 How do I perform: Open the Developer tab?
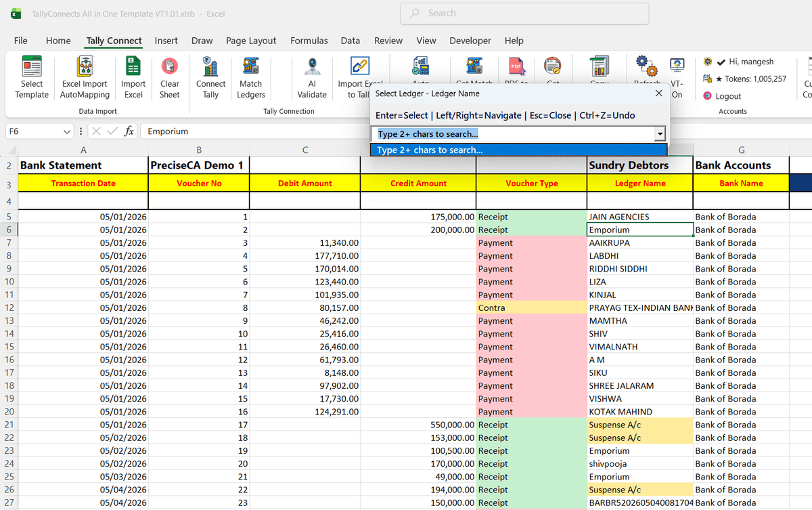(x=470, y=41)
